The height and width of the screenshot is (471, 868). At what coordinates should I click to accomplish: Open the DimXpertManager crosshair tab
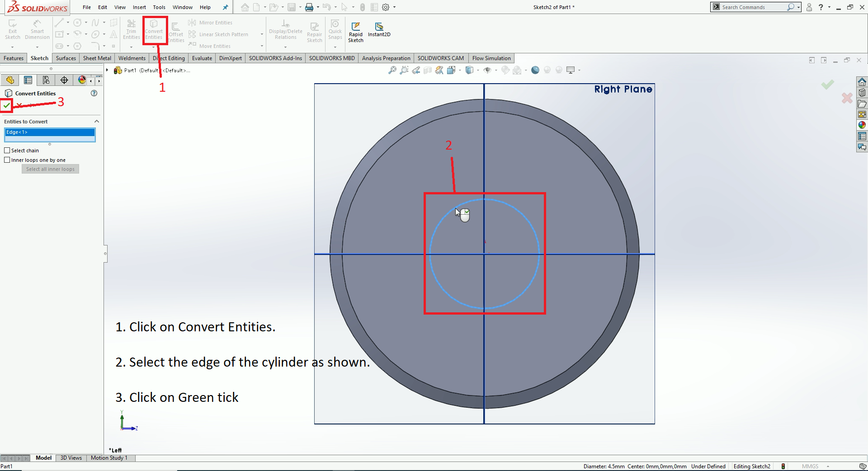64,80
